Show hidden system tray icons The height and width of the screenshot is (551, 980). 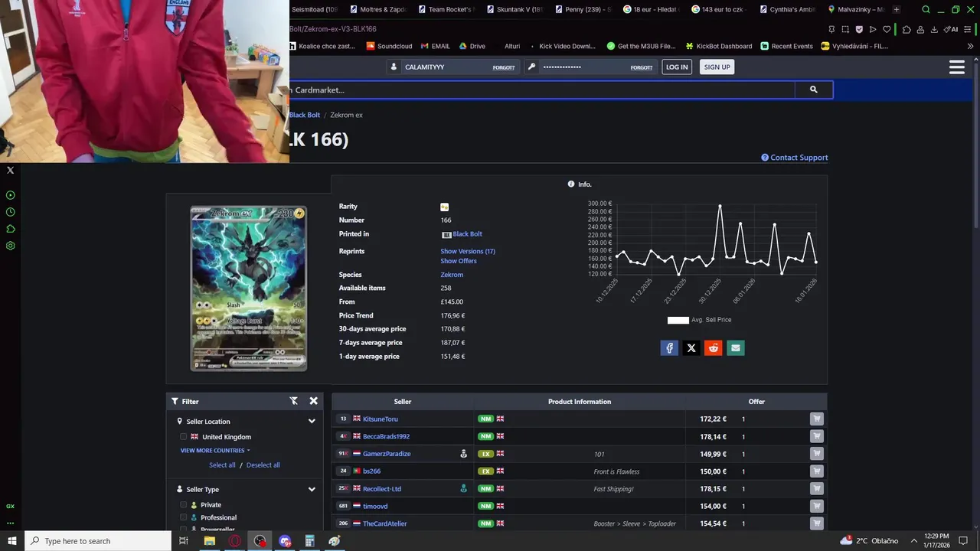click(x=913, y=541)
